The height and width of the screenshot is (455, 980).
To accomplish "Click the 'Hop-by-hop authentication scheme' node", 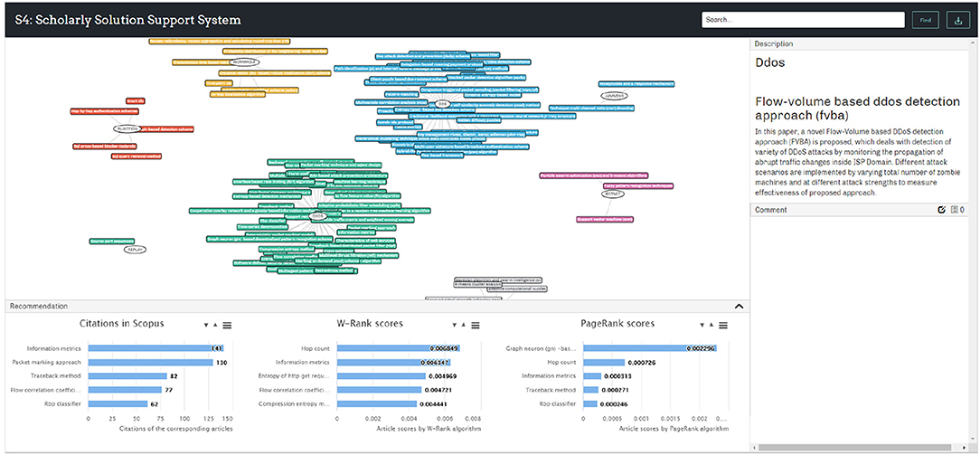I will (x=102, y=112).
